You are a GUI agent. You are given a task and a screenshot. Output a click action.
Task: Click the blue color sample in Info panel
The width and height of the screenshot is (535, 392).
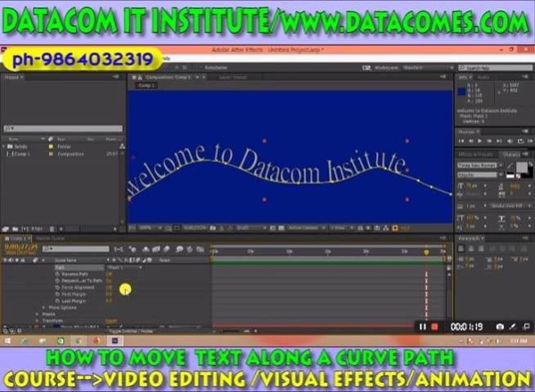461,92
